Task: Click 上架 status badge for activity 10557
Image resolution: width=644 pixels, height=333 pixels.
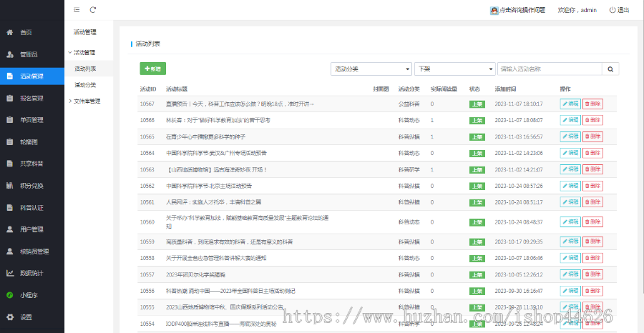Action: pyautogui.click(x=477, y=275)
